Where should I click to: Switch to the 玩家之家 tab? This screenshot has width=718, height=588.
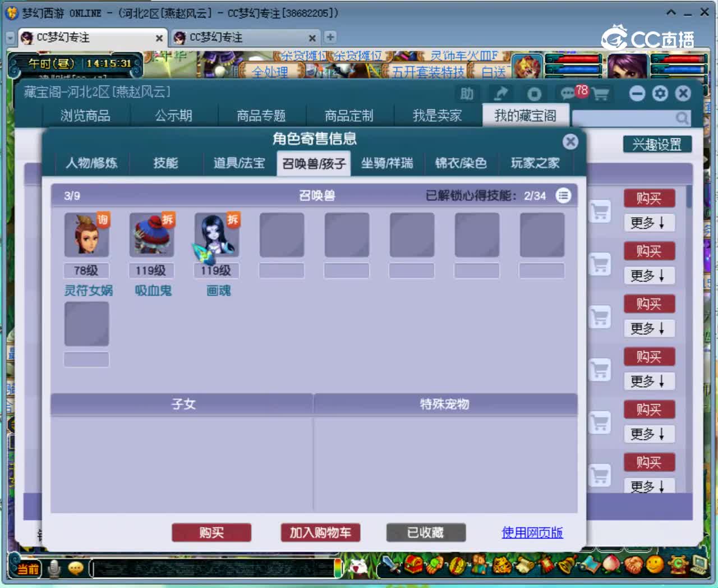pyautogui.click(x=535, y=163)
